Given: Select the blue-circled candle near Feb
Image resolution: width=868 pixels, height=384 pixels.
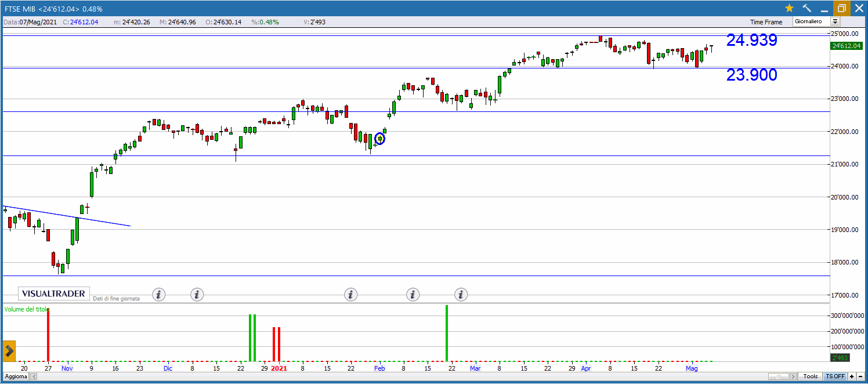Looking at the screenshot, I should (380, 139).
